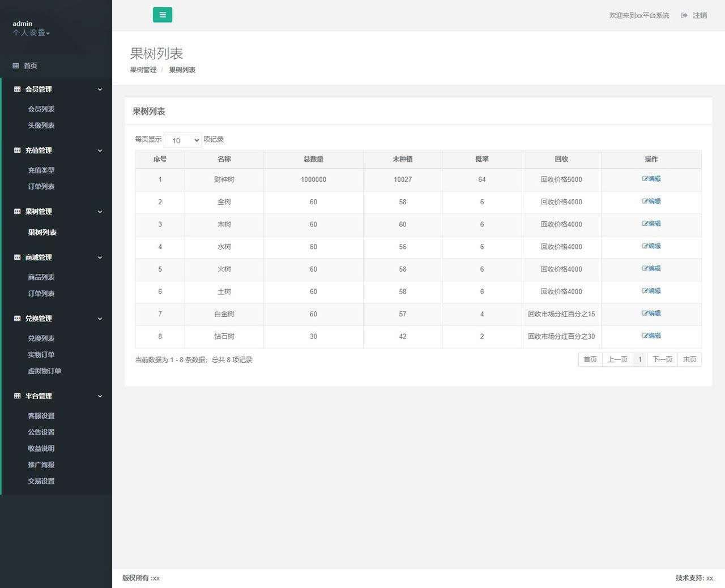Click the logout icon beside 注销
The width and height of the screenshot is (725, 588).
[684, 15]
